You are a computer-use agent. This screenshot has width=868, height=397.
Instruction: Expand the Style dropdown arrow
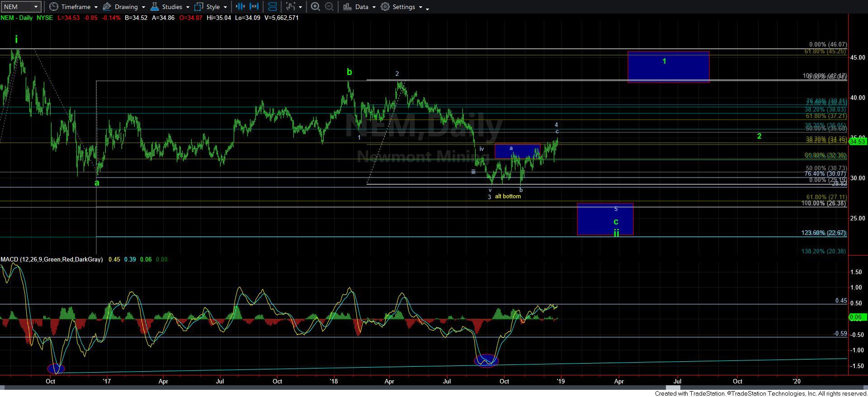(225, 7)
